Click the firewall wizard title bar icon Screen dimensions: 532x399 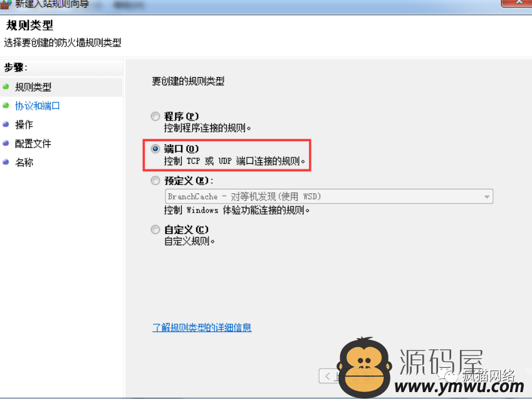tap(6, 4)
